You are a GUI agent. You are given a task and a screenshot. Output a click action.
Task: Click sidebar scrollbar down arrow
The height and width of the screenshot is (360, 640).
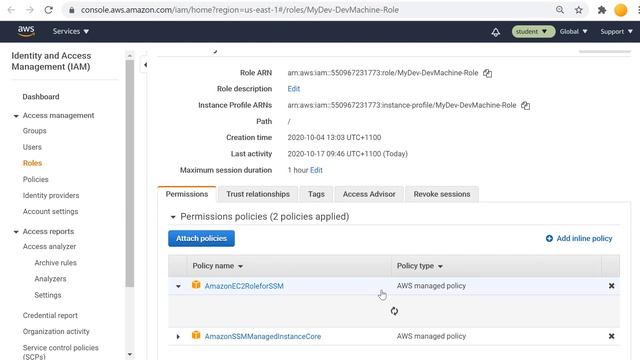coord(130,354)
